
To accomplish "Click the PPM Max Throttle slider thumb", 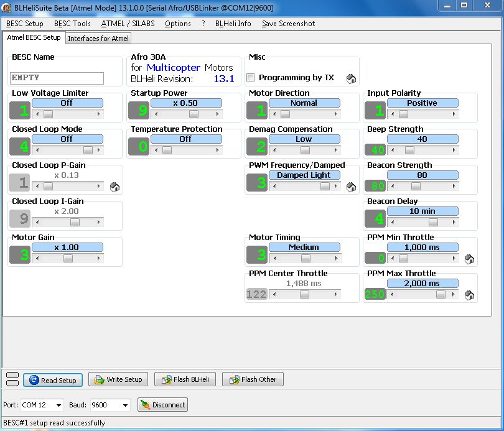I will [x=441, y=294].
